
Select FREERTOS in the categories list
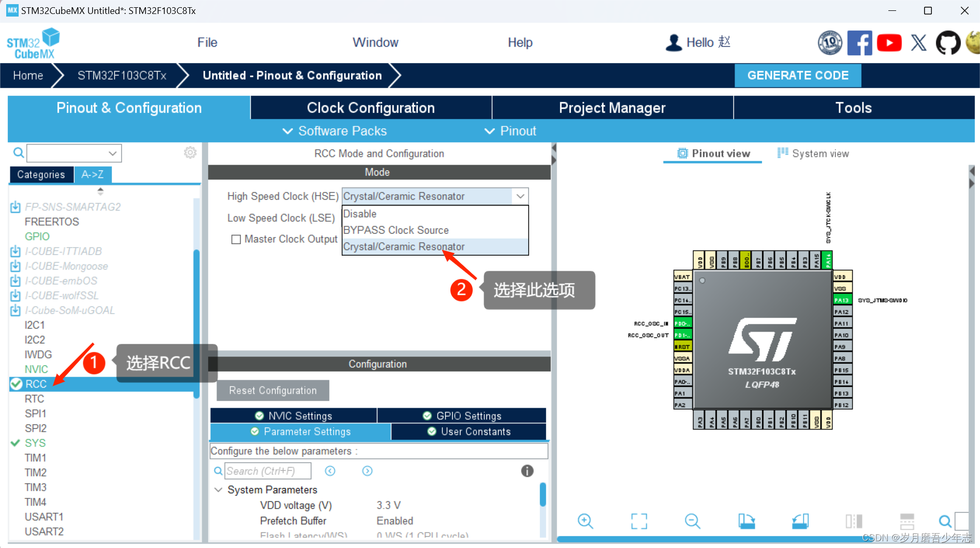52,222
